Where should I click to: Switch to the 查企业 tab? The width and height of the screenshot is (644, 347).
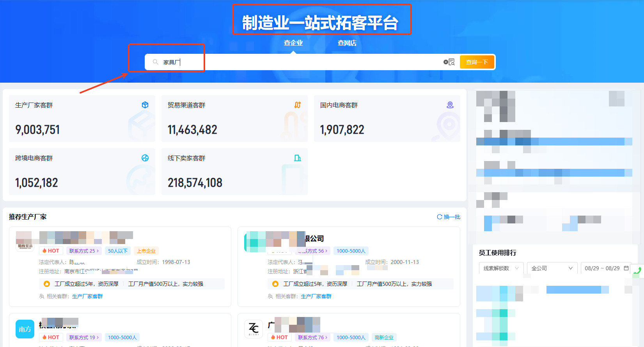[x=293, y=43]
